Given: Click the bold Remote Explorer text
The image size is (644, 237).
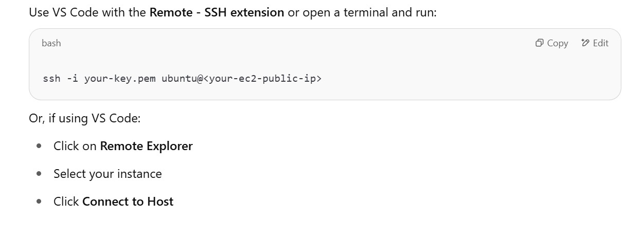Looking at the screenshot, I should click(146, 146).
